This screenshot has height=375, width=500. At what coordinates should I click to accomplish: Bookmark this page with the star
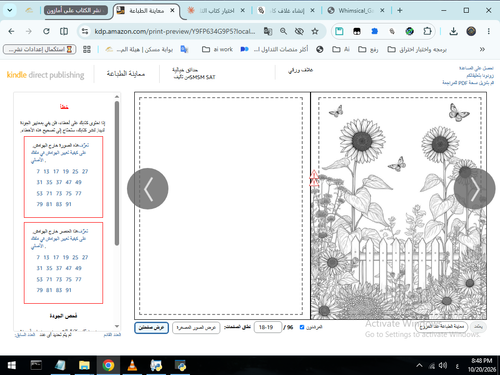(315, 31)
